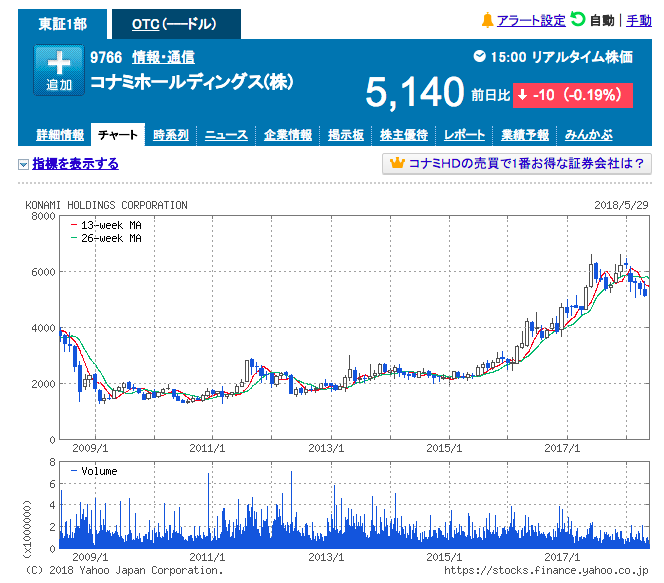Open the アラート設定 link

click(x=531, y=20)
